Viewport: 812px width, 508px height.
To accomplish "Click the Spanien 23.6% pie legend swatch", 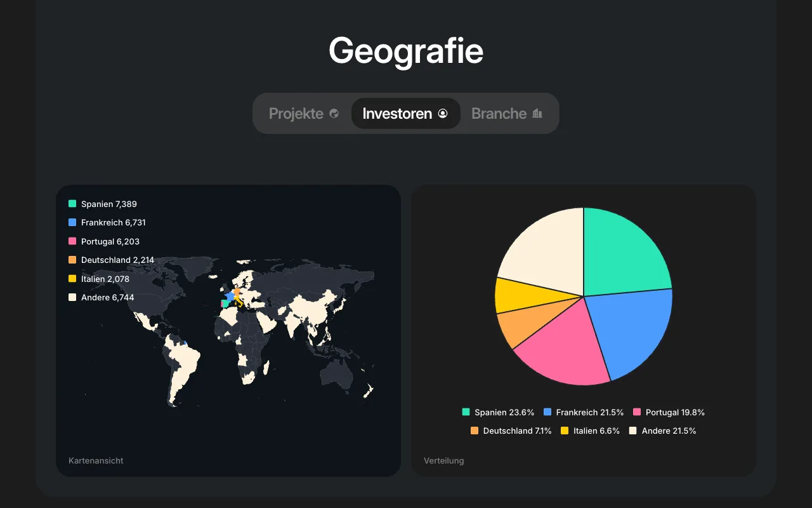I will pos(466,412).
